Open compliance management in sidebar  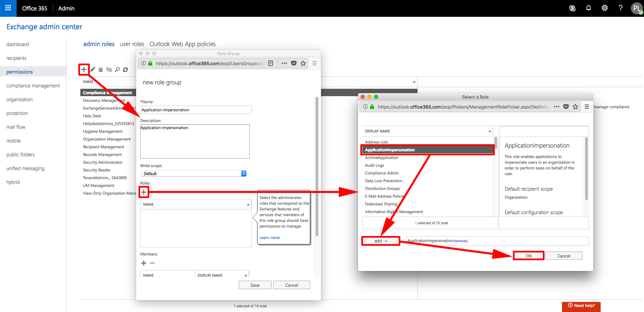33,86
